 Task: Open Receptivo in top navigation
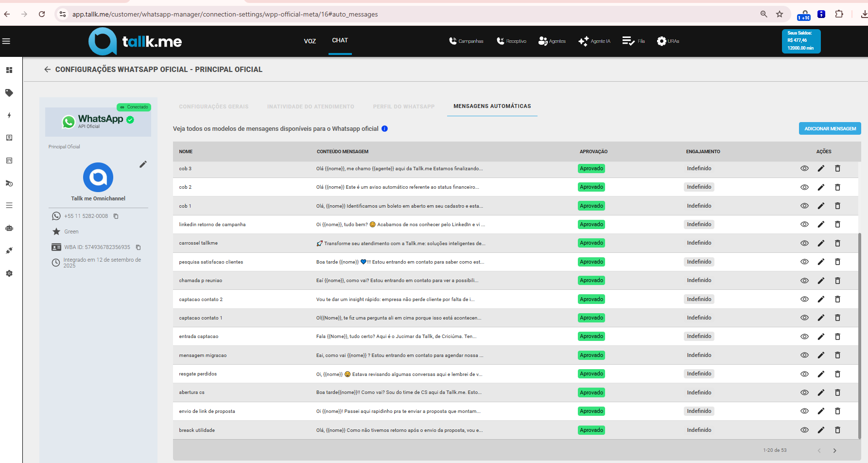(511, 41)
